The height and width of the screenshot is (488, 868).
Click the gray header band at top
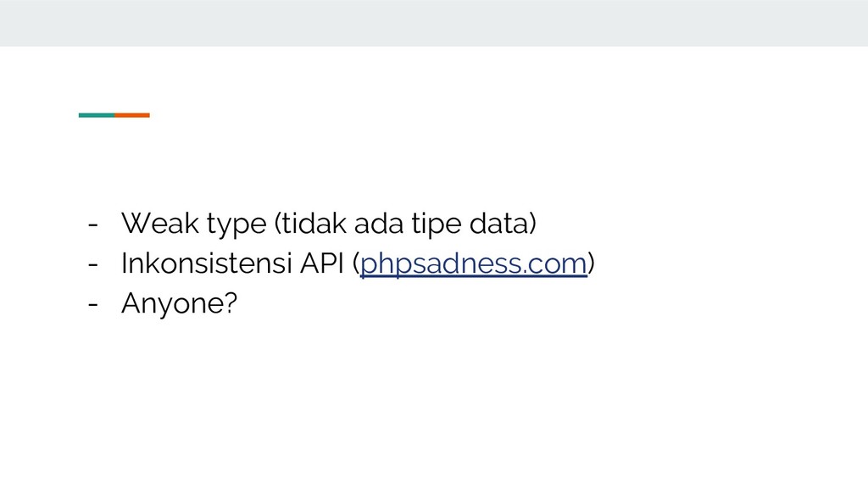(434, 23)
